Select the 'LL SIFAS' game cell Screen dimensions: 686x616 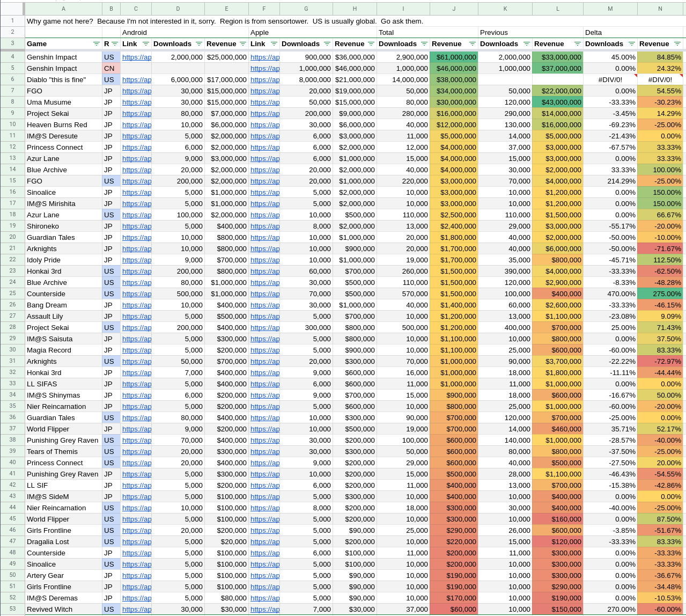(x=63, y=384)
